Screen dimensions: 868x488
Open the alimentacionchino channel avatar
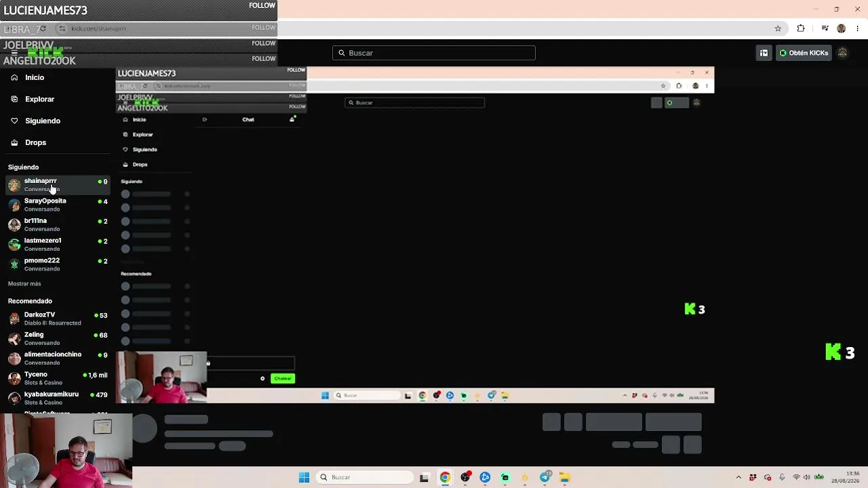pos(14,358)
